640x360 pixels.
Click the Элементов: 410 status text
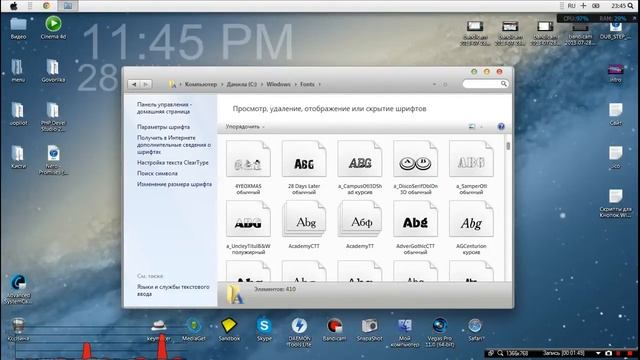click(x=275, y=289)
